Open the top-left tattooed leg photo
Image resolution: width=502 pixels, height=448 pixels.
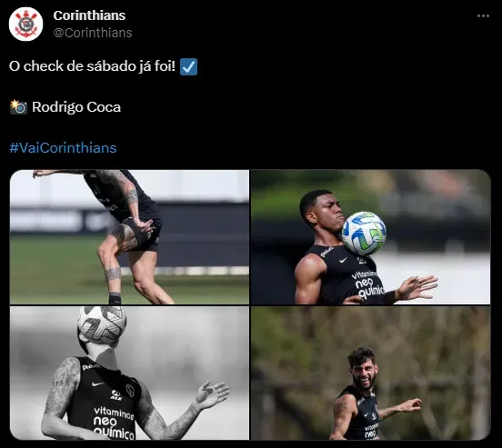129,237
